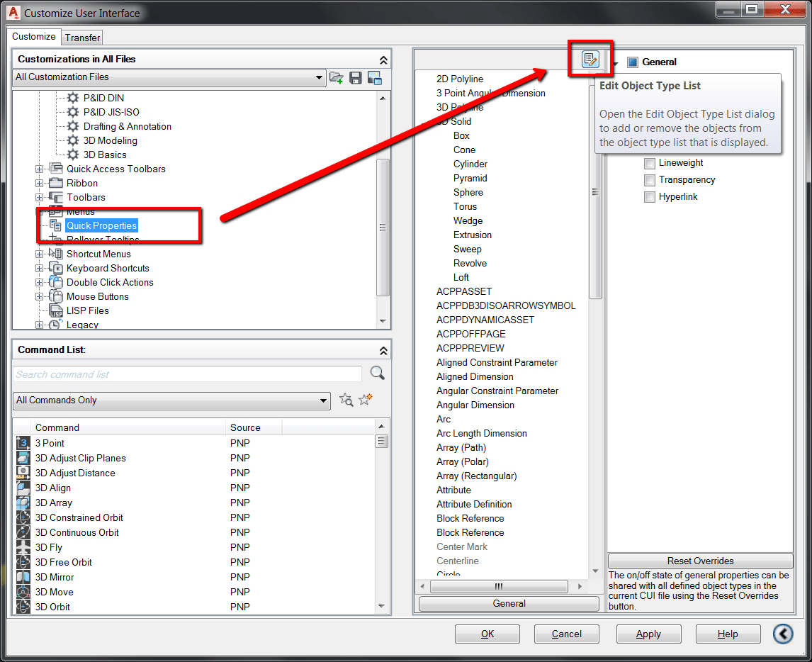Expand the Ribbon tree node
This screenshot has height=662, width=812.
point(40,183)
